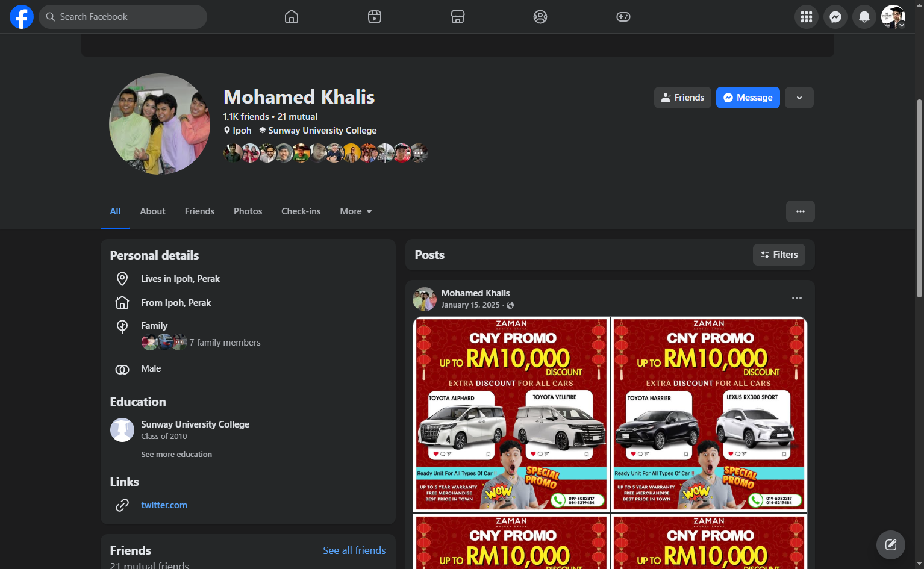Open the Messenger icon in top bar
Screen dimensions: 924x569
coord(835,17)
